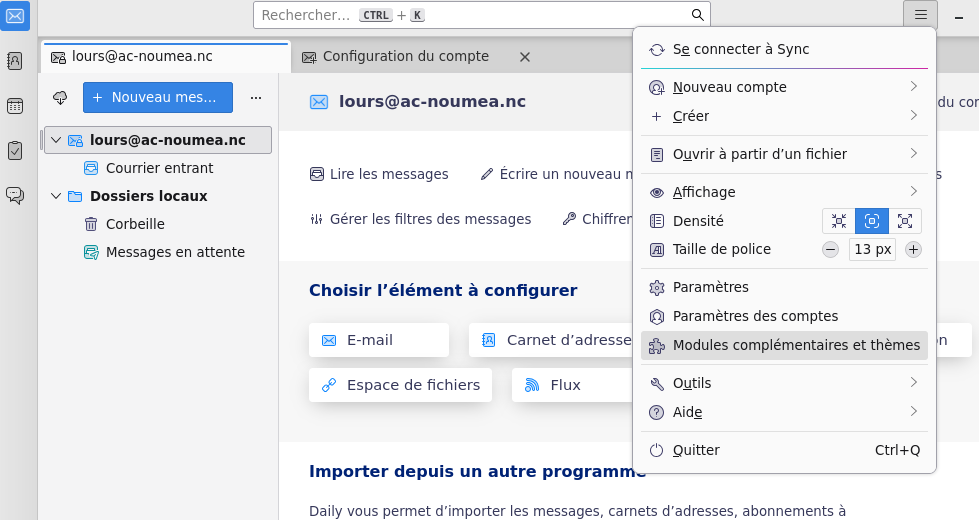Collapse the Dossiers locaux folder tree
Image resolution: width=979 pixels, height=520 pixels.
click(56, 196)
